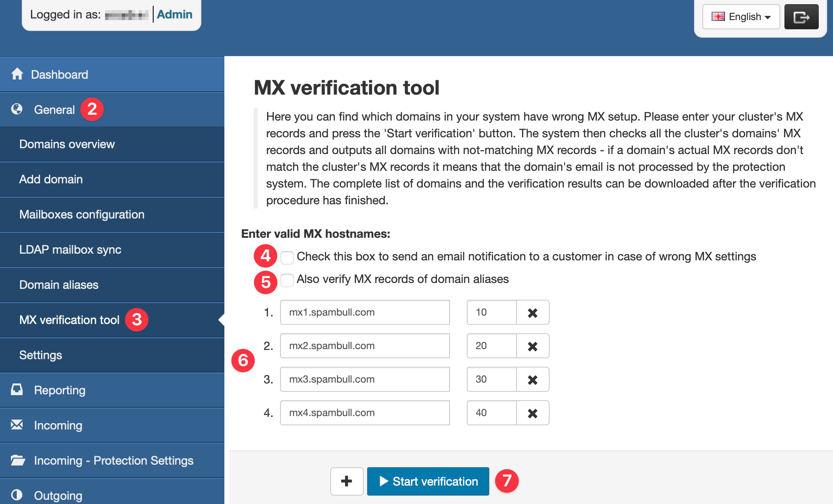This screenshot has height=504, width=833.
Task: Open the English language dropdown
Action: [x=740, y=16]
